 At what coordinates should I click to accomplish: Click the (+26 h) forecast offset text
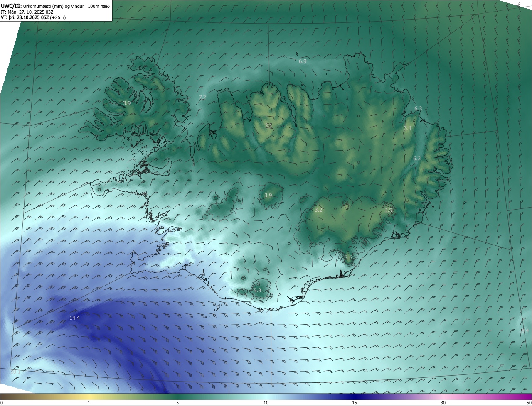pos(57,17)
